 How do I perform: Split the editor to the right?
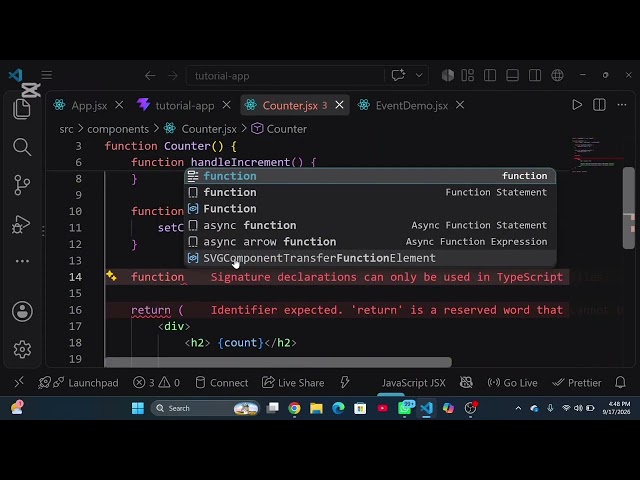click(599, 105)
